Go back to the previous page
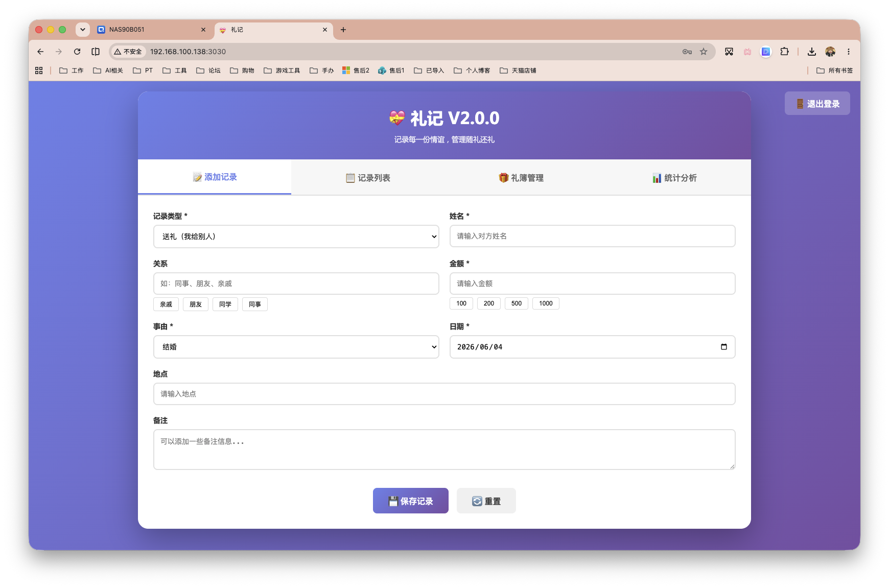889x588 pixels. 40,52
